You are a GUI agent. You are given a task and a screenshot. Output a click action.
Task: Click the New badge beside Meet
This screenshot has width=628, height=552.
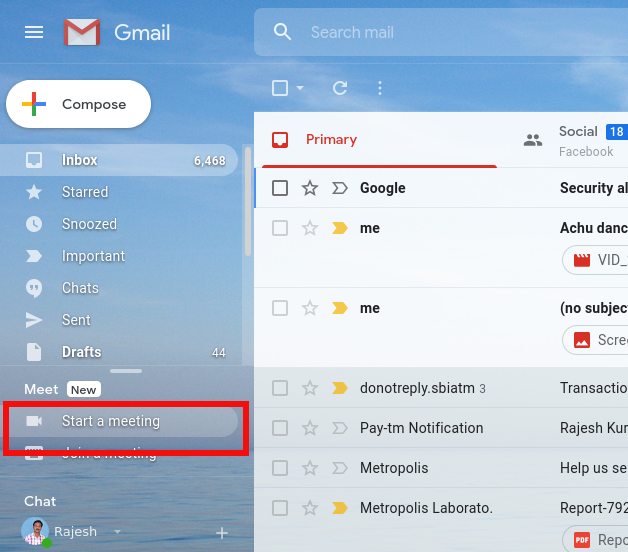[84, 389]
